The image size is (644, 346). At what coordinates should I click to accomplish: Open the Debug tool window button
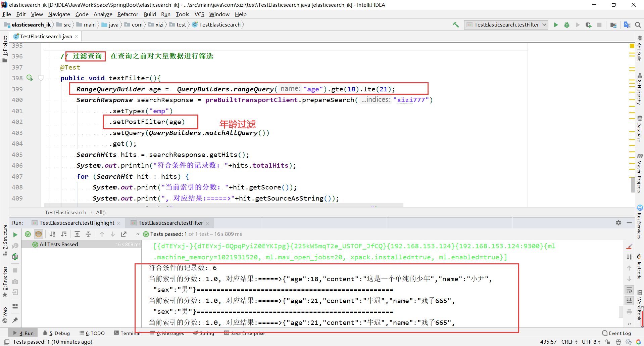56,333
